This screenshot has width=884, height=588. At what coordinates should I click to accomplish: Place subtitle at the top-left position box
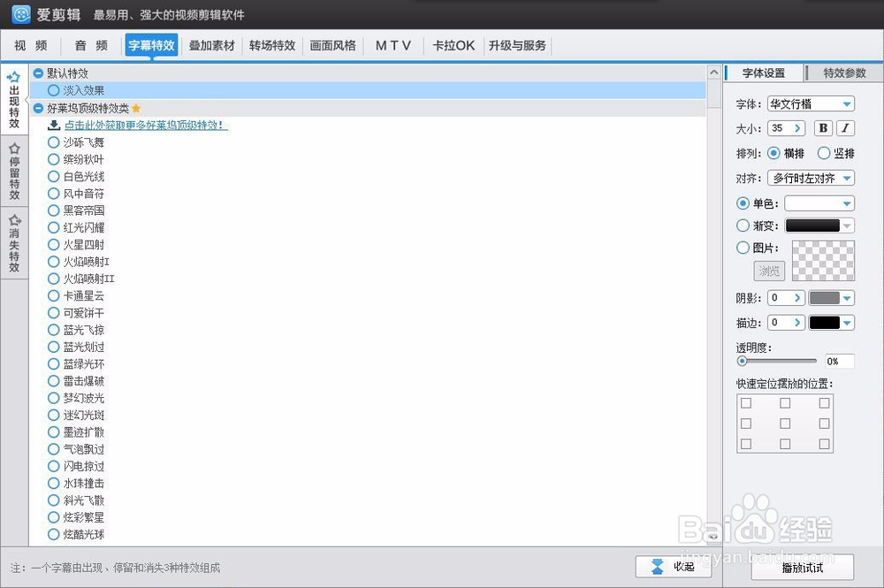pyautogui.click(x=746, y=403)
